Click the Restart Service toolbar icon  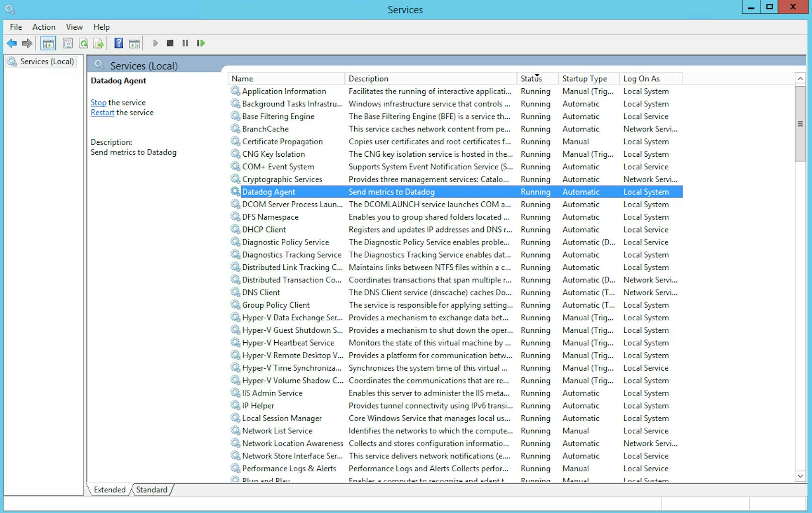click(201, 43)
